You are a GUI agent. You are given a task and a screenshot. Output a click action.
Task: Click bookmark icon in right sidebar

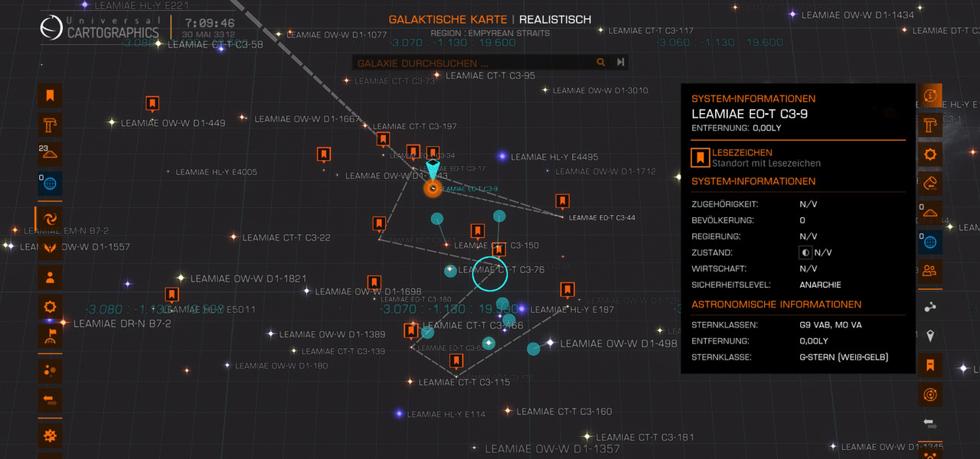click(930, 365)
